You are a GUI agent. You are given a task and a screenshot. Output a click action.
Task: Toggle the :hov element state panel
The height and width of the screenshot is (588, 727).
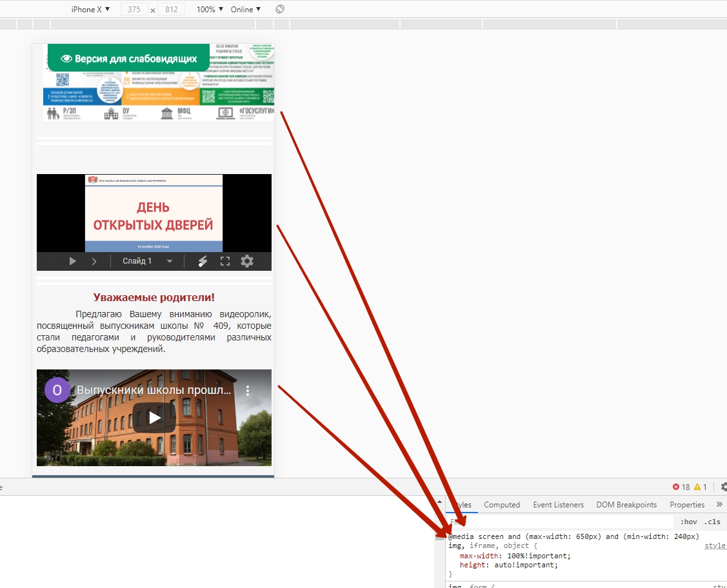[688, 522]
